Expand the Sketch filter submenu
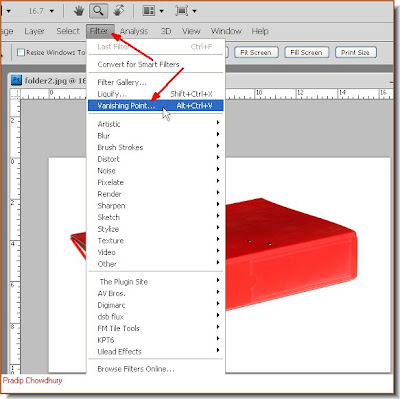 pyautogui.click(x=155, y=217)
